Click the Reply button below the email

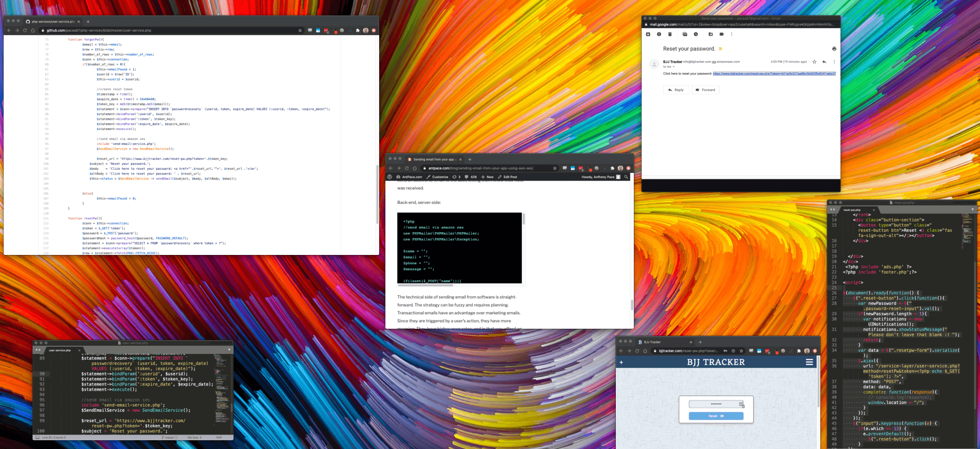[676, 90]
